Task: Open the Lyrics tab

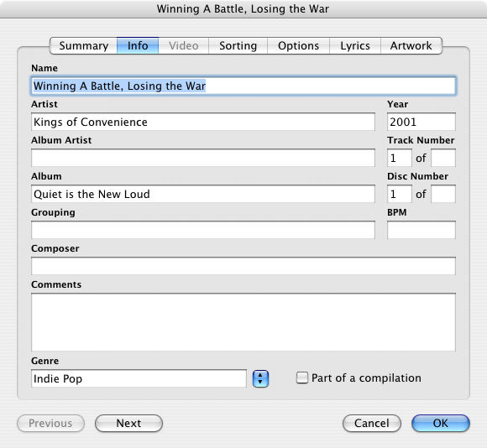Action: 355,45
